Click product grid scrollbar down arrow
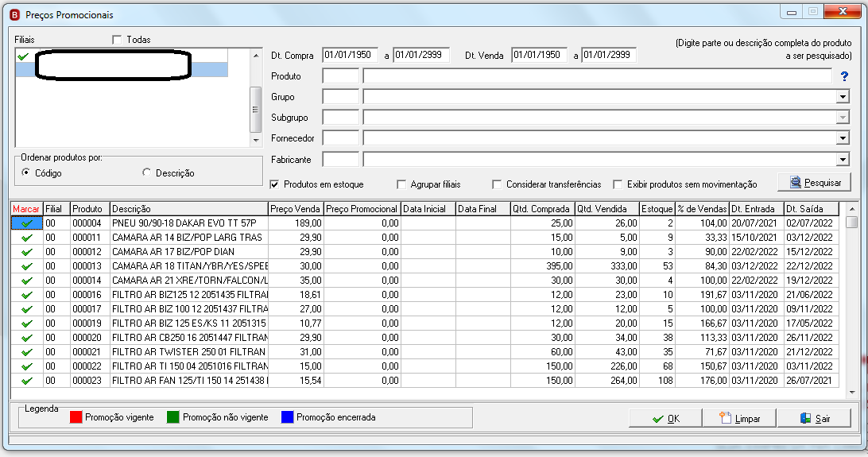The image size is (868, 457). (852, 393)
